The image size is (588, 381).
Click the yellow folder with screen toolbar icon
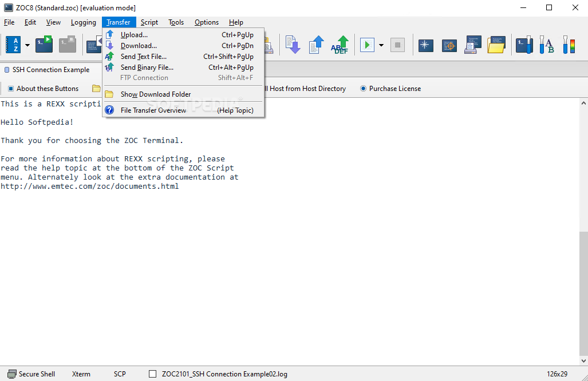coord(496,45)
